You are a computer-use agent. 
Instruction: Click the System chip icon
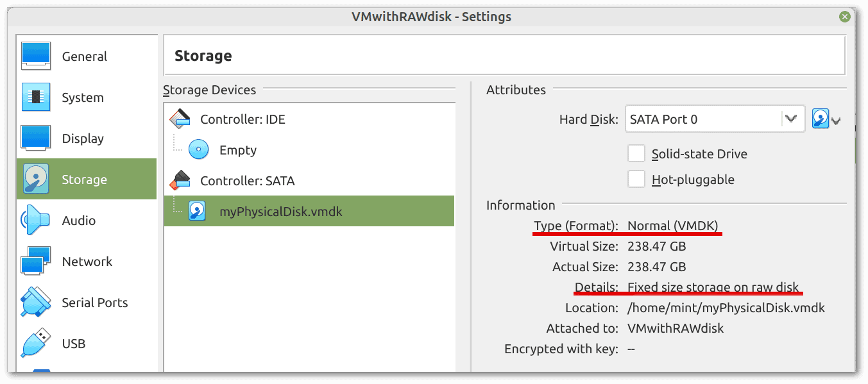[36, 97]
